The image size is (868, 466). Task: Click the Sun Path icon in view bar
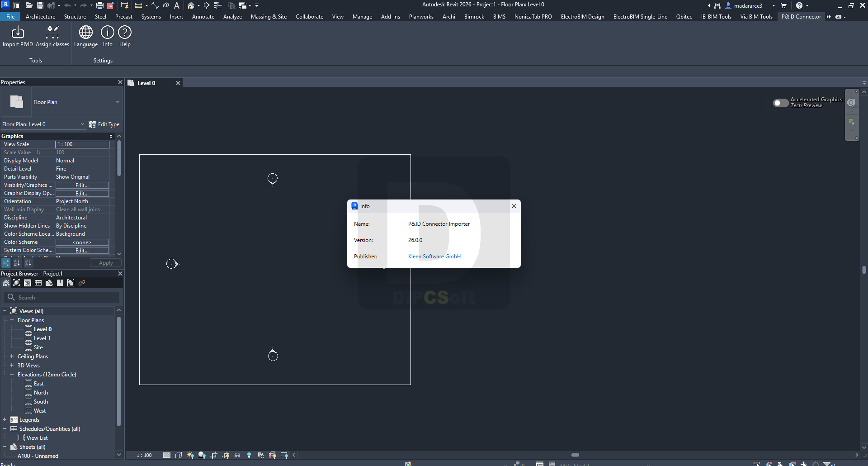pyautogui.click(x=190, y=455)
